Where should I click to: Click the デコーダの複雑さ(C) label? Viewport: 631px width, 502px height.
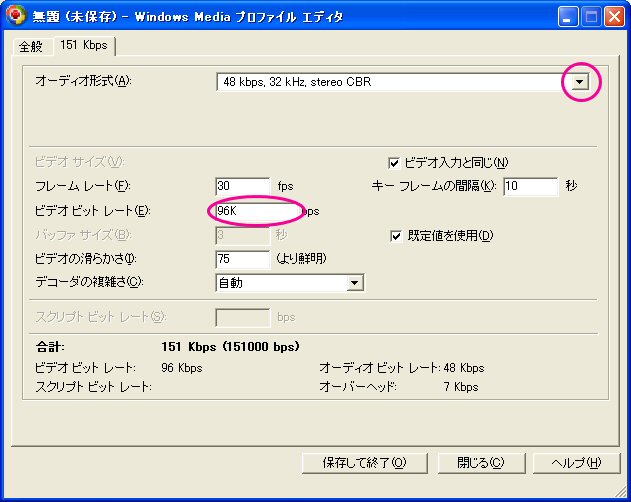89,282
